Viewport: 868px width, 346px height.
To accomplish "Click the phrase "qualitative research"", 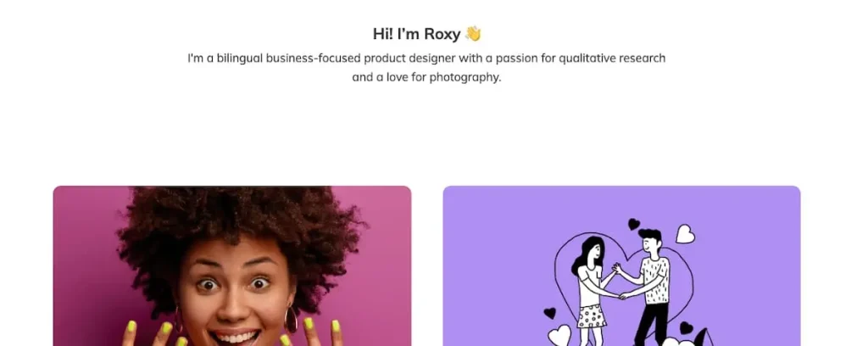I will (613, 59).
